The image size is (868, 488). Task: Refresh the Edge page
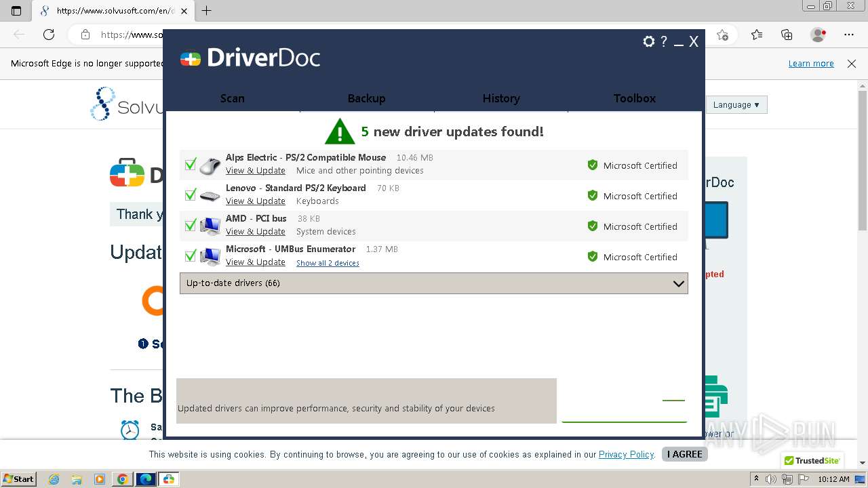click(49, 35)
